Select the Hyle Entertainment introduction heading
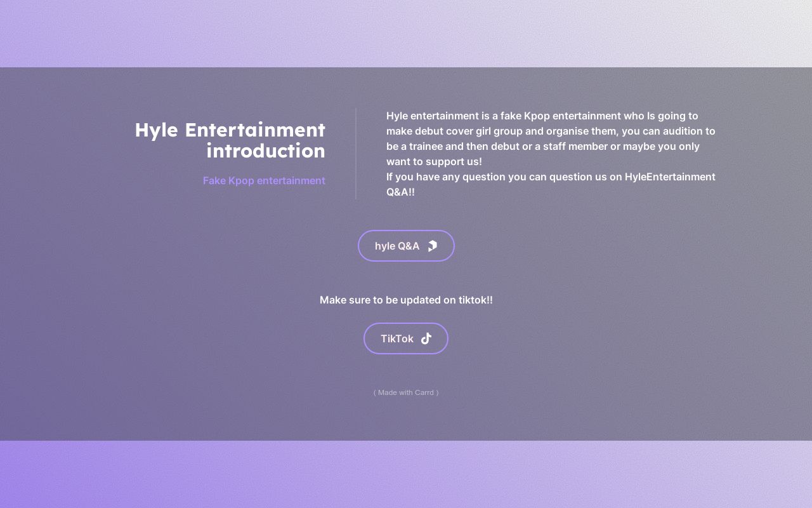This screenshot has height=508, width=812. pos(230,140)
